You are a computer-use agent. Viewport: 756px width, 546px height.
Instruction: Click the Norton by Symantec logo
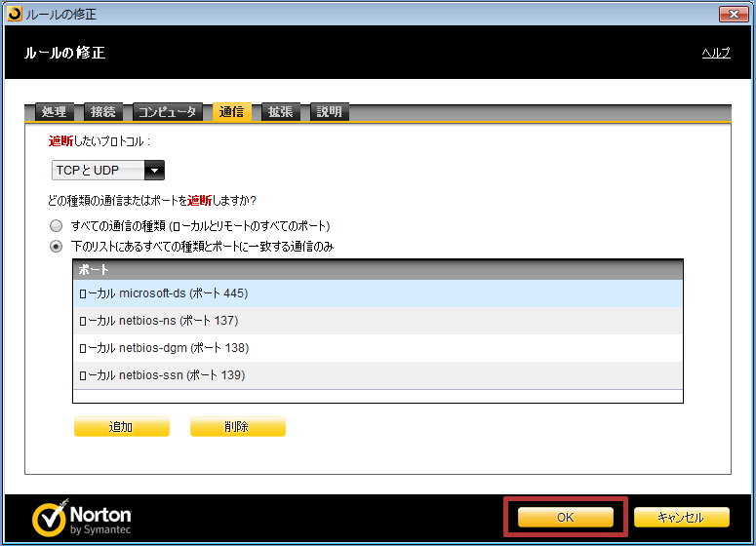(82, 520)
